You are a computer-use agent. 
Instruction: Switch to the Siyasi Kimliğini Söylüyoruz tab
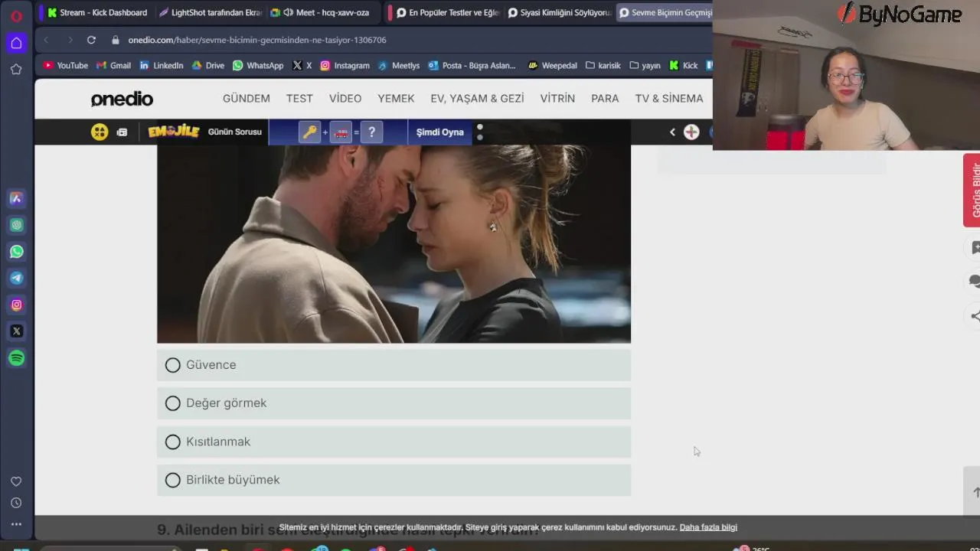559,12
